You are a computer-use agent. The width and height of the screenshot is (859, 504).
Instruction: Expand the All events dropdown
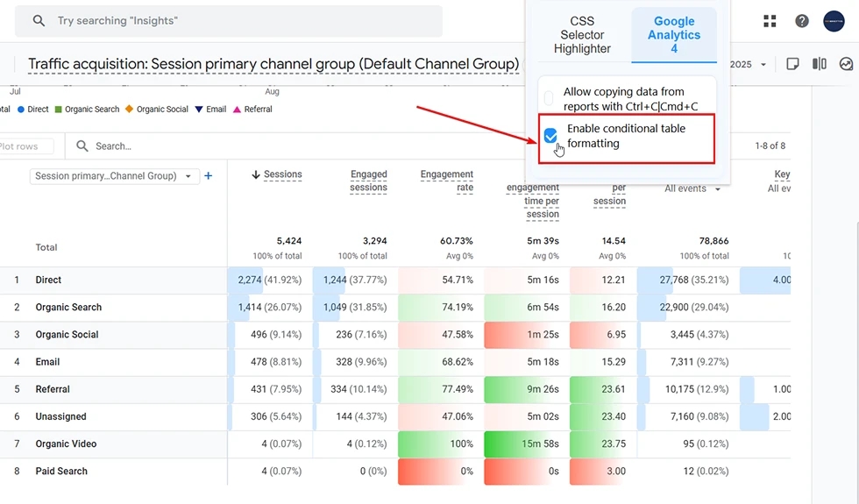tap(692, 188)
